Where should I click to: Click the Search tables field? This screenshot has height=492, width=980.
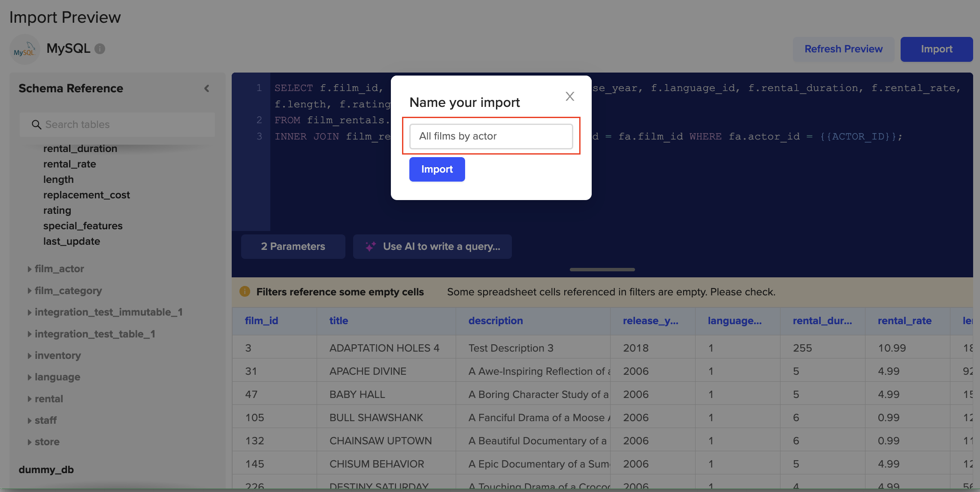pos(124,125)
